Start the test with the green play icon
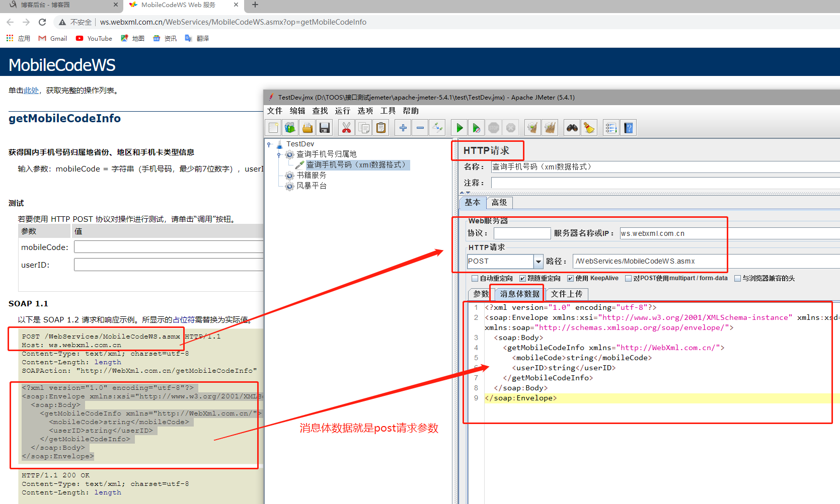Screen dimensions: 840x504 459,128
